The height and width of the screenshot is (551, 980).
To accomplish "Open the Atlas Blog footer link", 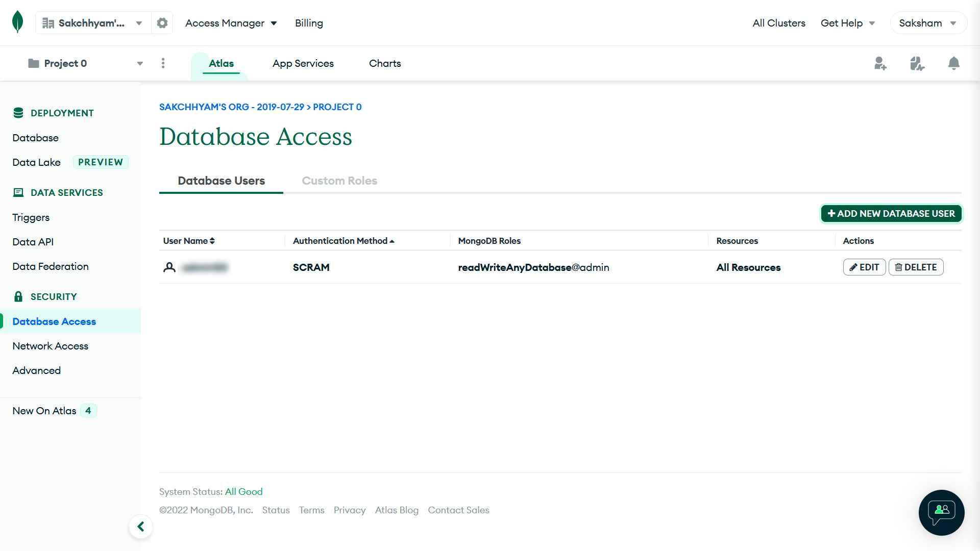I will pos(397,510).
